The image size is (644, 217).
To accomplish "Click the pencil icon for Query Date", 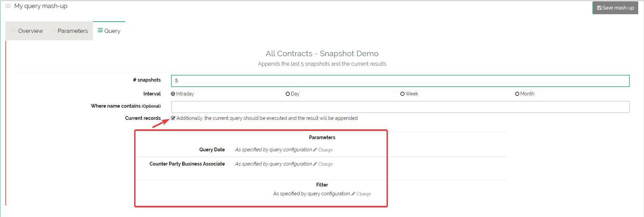I will point(315,150).
